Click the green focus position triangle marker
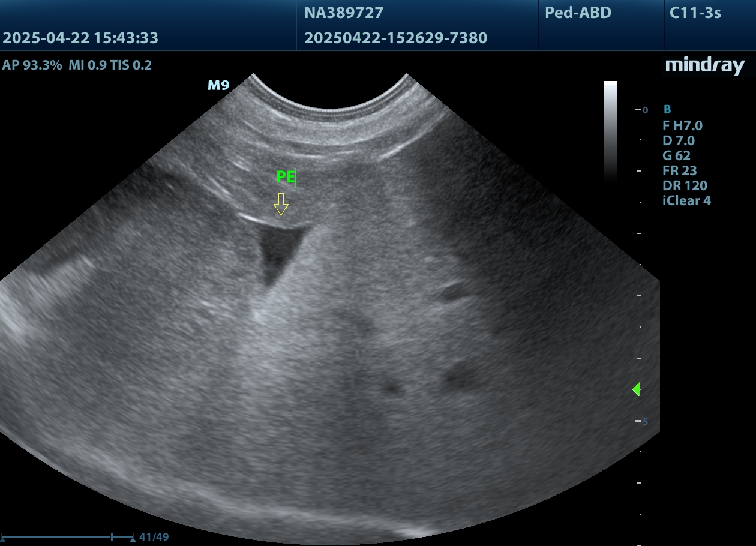The height and width of the screenshot is (546, 756). point(637,389)
